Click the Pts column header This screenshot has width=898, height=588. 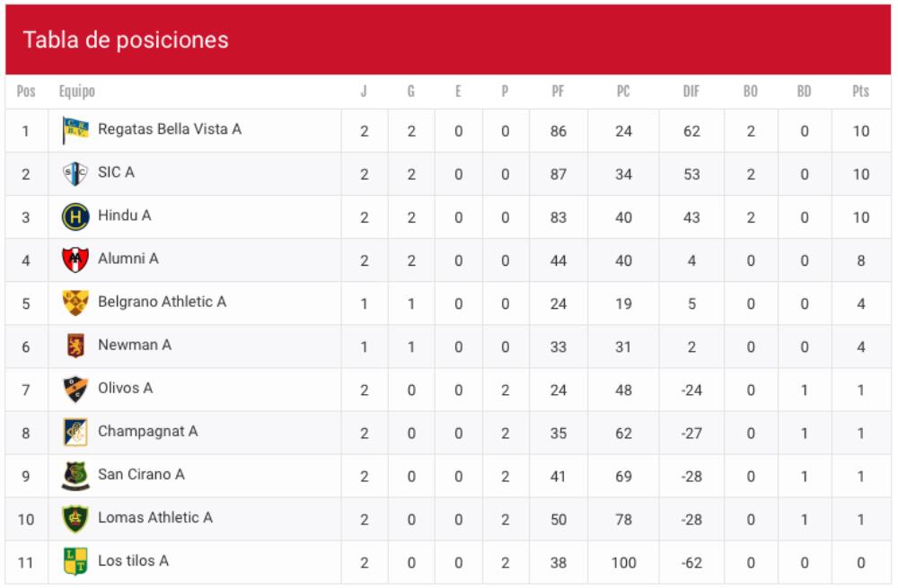pyautogui.click(x=860, y=92)
